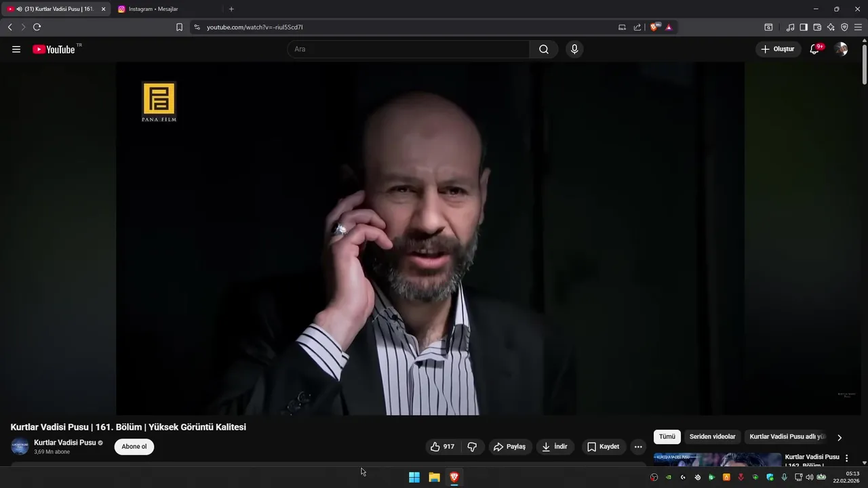Open the Brave Shields lion icon

(654, 27)
